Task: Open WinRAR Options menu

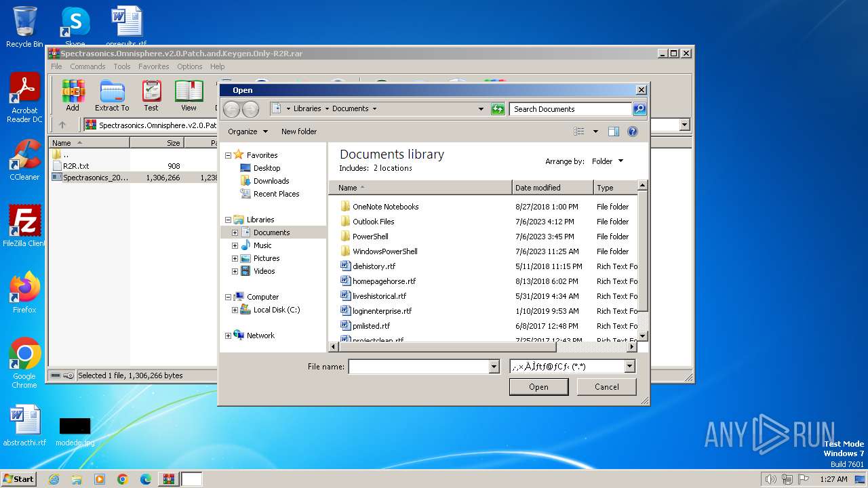Action: point(190,66)
